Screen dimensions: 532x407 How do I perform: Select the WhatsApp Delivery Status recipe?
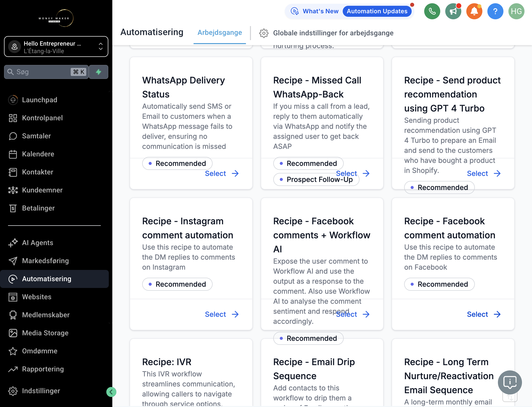[222, 173]
